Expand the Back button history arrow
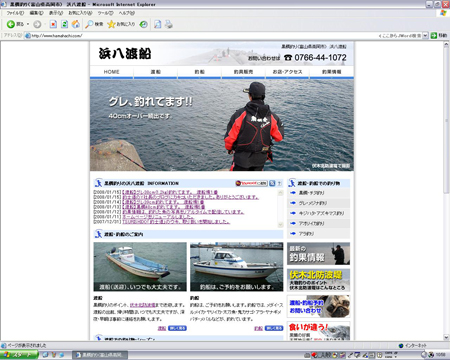The image size is (450, 360). [28, 24]
